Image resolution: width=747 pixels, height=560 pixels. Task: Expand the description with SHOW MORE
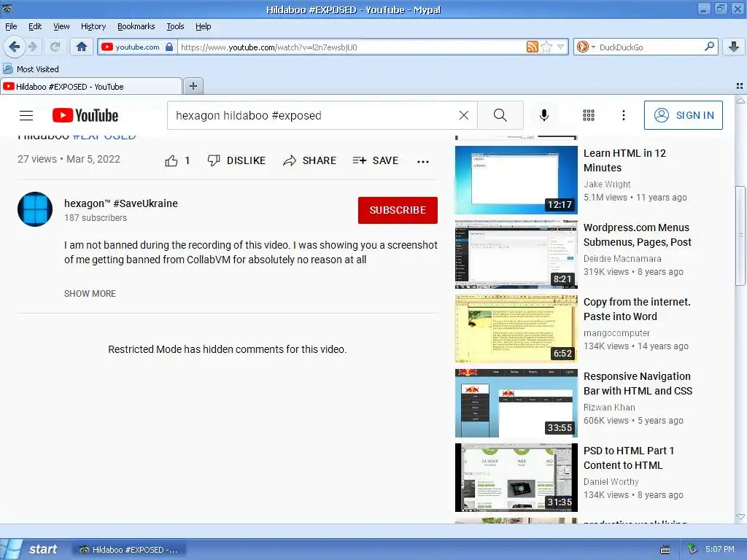(x=90, y=294)
